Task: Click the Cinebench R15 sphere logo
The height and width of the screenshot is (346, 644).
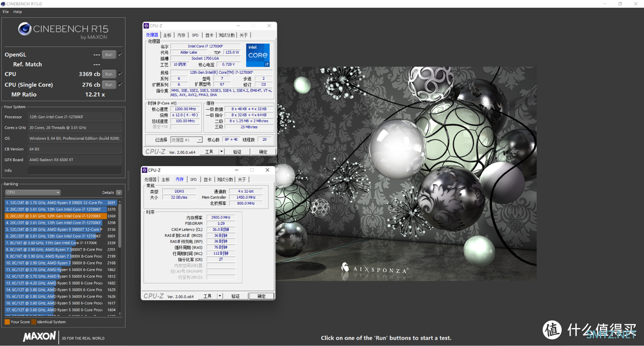Action: (24, 29)
